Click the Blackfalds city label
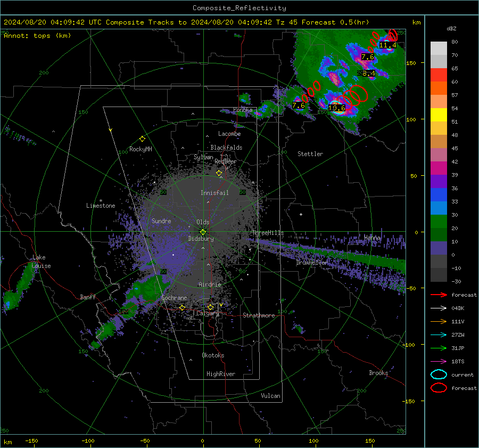Image resolution: width=479 pixels, height=448 pixels. pos(226,148)
